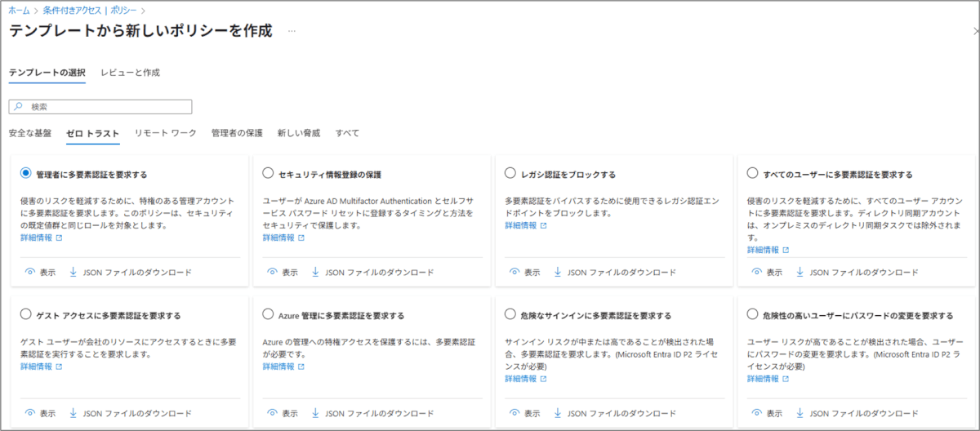Click the 検索 search input field

pyautogui.click(x=100, y=107)
